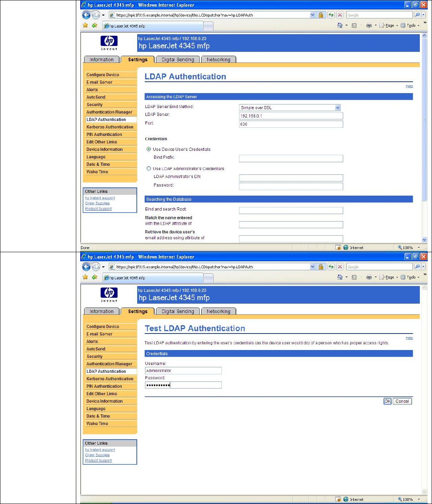Click HP invent logo on Test LDAP Authentication page
432x504 pixels.
[109, 294]
